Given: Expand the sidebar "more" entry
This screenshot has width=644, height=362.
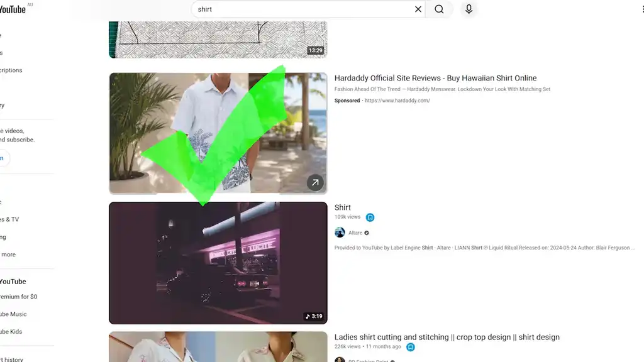Looking at the screenshot, I should click(x=8, y=255).
